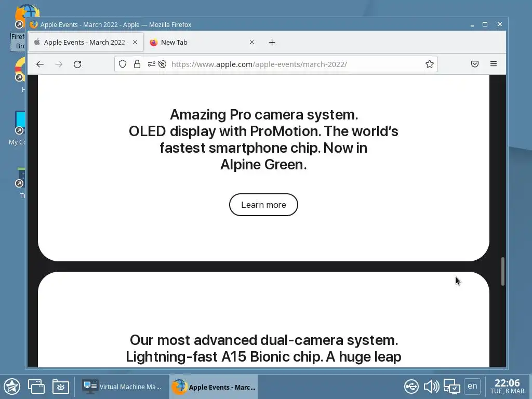Reload the Apple Events page

(77, 64)
